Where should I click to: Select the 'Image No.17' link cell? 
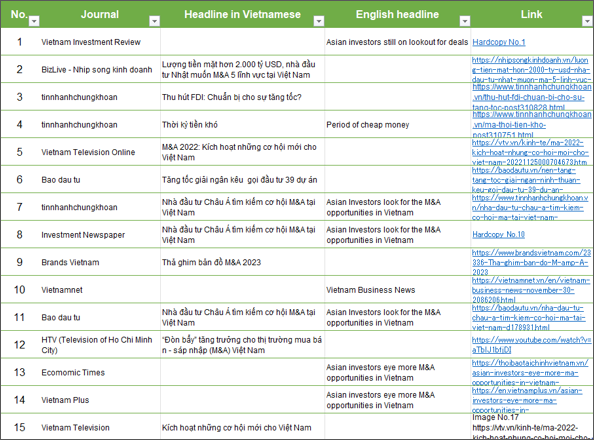531,427
